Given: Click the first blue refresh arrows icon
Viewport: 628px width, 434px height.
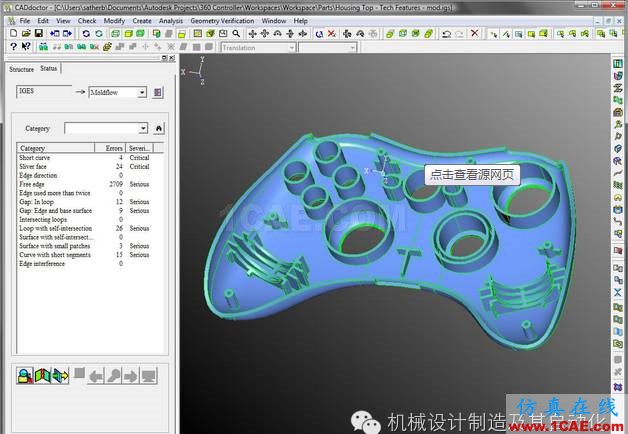Looking at the screenshot, I should tap(86, 34).
